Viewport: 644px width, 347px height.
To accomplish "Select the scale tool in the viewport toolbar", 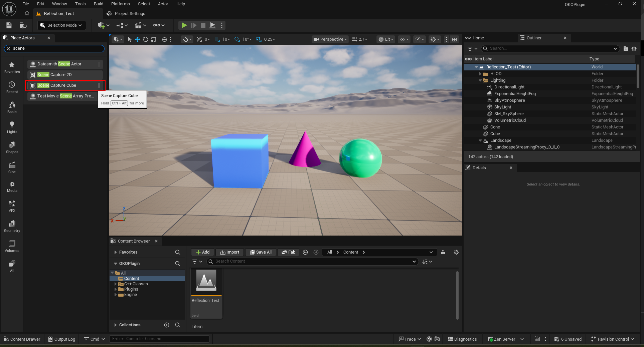I will click(154, 39).
